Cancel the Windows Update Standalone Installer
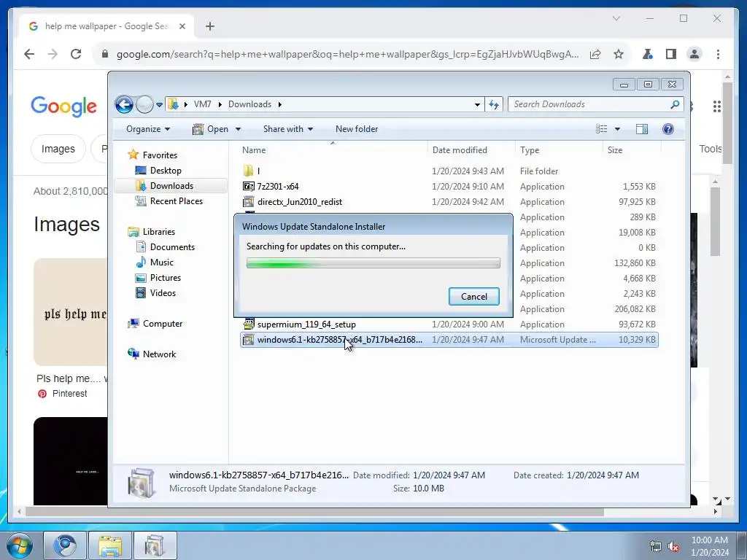The width and height of the screenshot is (747, 560). [474, 296]
